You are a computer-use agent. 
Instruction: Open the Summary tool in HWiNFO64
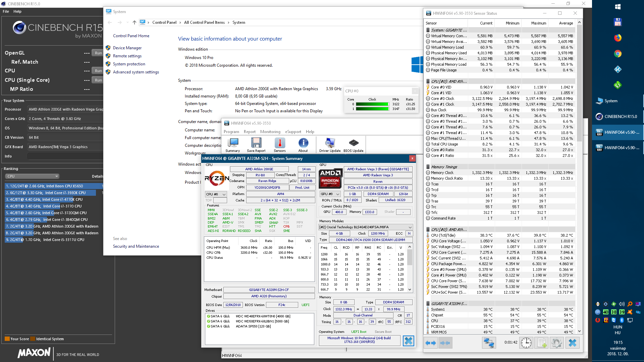click(232, 145)
